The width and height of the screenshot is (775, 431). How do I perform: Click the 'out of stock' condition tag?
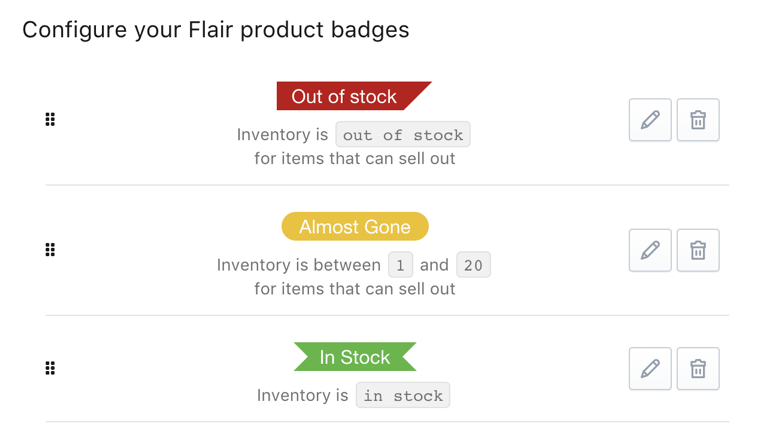[403, 135]
